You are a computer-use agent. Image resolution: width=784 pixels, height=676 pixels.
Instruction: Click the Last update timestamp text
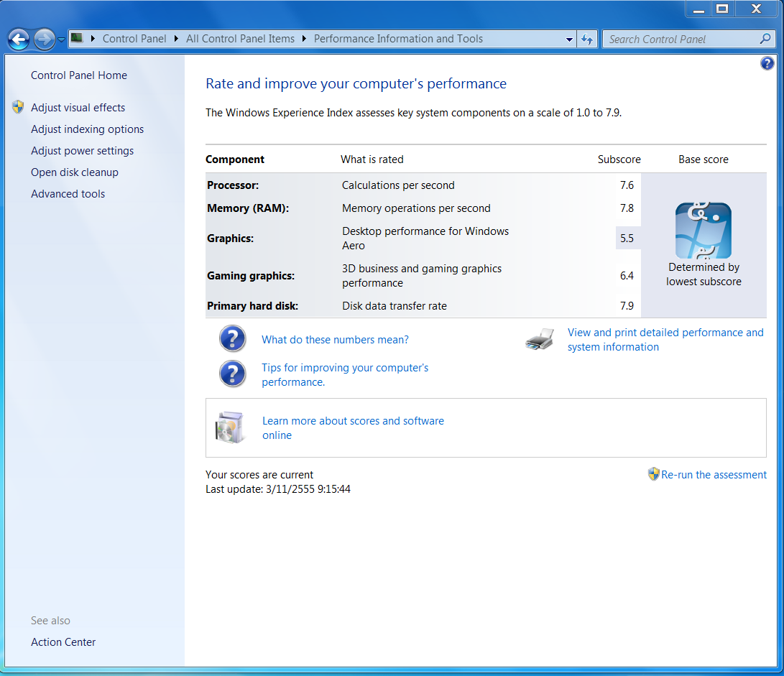tap(278, 489)
